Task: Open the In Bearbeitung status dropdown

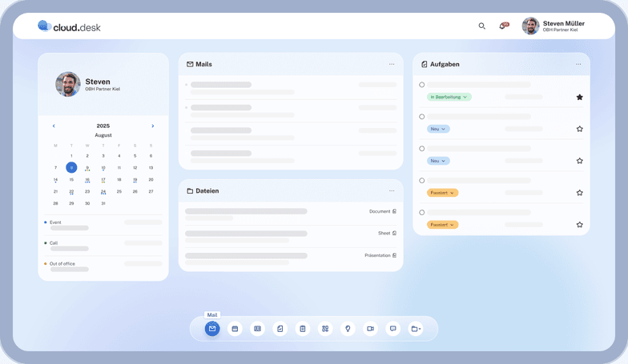Action: pos(449,97)
